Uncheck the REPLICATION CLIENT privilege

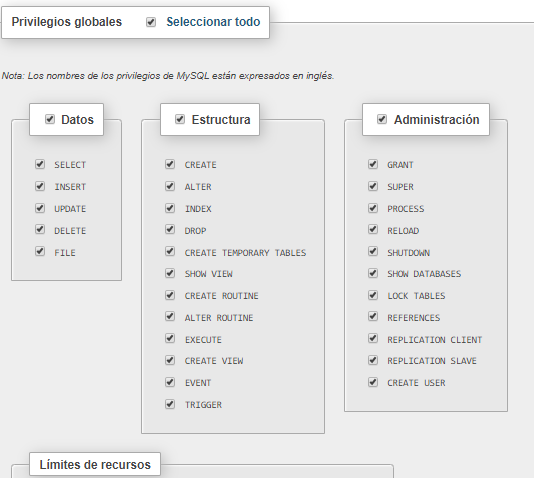[373, 338]
